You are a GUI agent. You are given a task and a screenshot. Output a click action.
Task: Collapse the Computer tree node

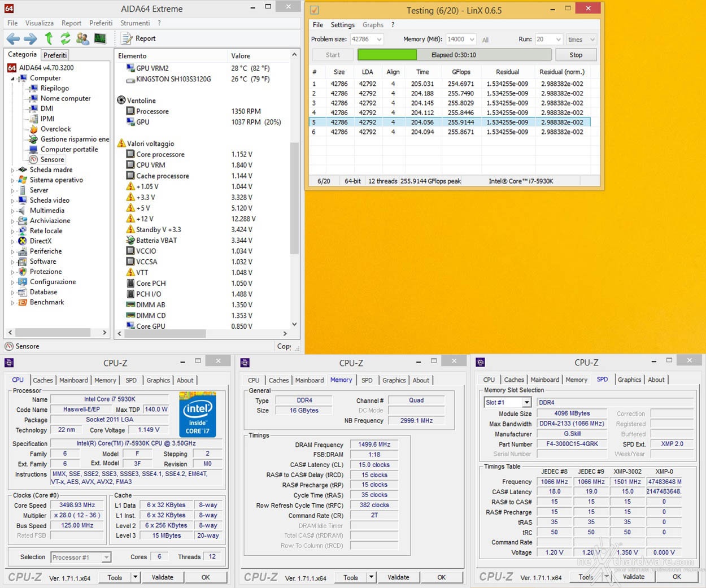(13, 79)
